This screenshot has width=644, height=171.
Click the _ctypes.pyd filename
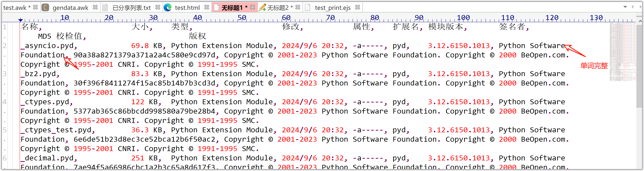[45, 102]
